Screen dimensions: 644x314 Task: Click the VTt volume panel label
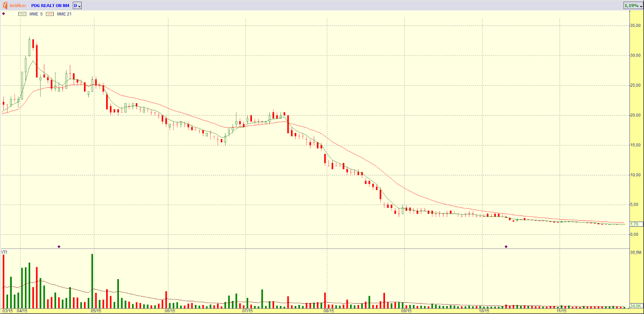tap(4, 253)
